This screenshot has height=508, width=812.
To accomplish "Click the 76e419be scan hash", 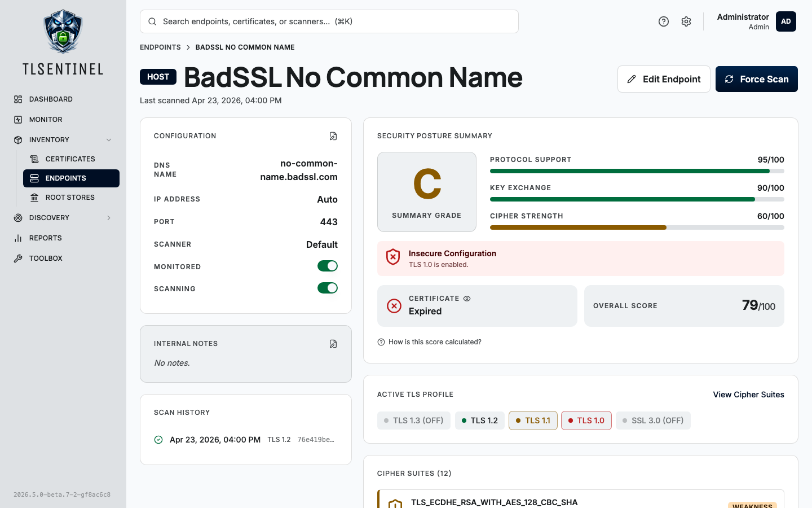I will point(316,440).
